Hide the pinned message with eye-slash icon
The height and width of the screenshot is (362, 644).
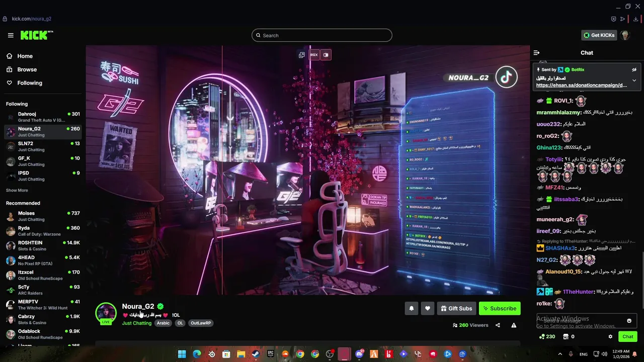pos(634,70)
